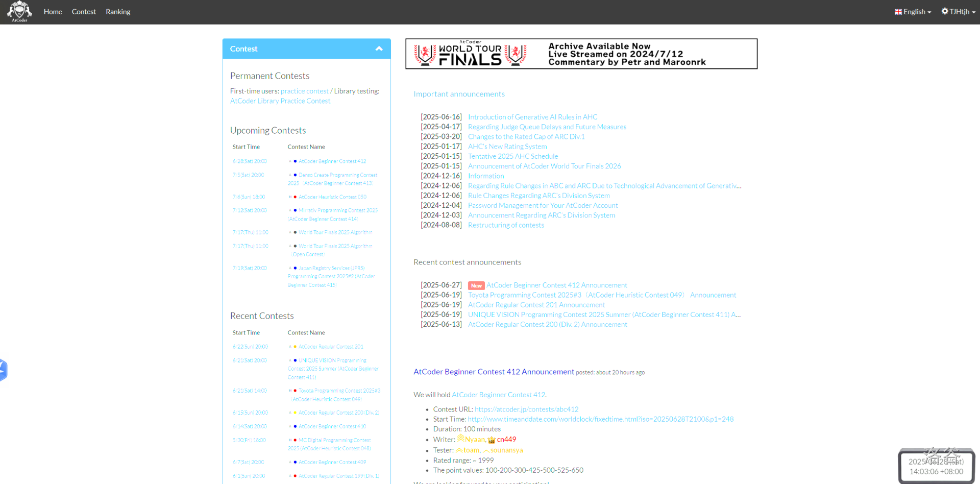Open Announcement of AtCoder World Tour Finals 2026
The width and height of the screenshot is (980, 484).
tap(545, 166)
